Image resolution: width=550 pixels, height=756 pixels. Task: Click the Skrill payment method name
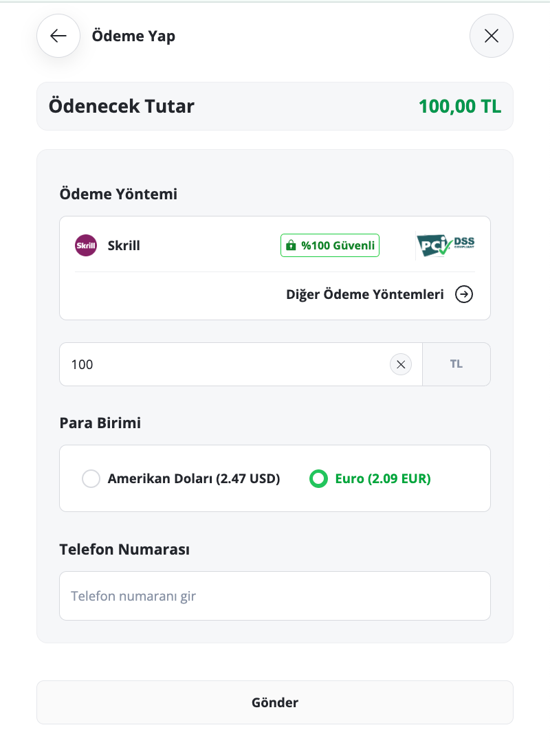click(124, 245)
